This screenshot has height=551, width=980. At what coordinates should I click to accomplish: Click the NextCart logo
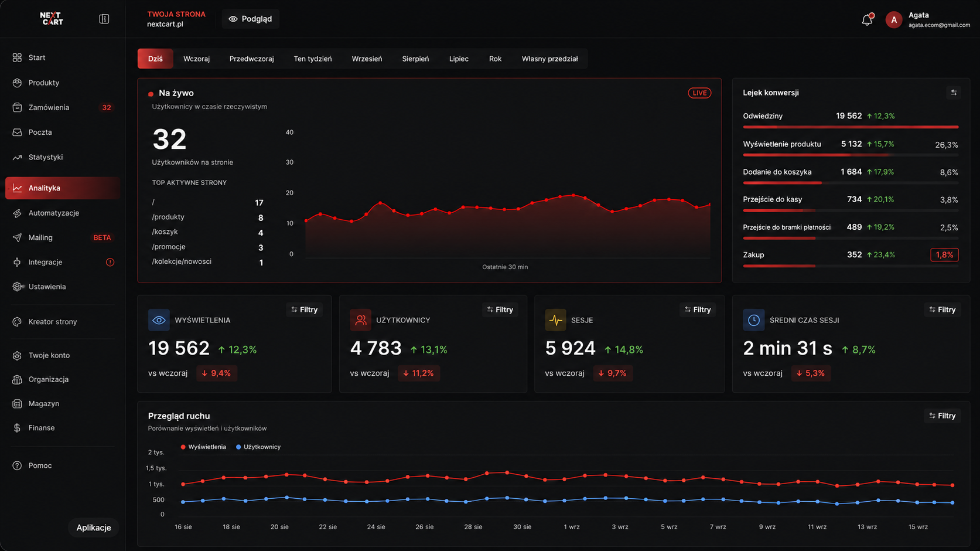click(x=52, y=19)
